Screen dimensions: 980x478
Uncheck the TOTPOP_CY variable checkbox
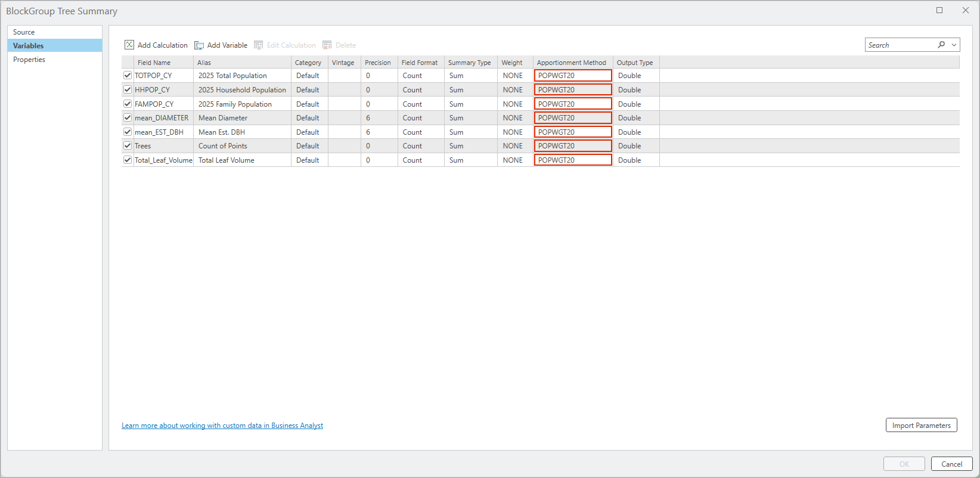pos(128,76)
